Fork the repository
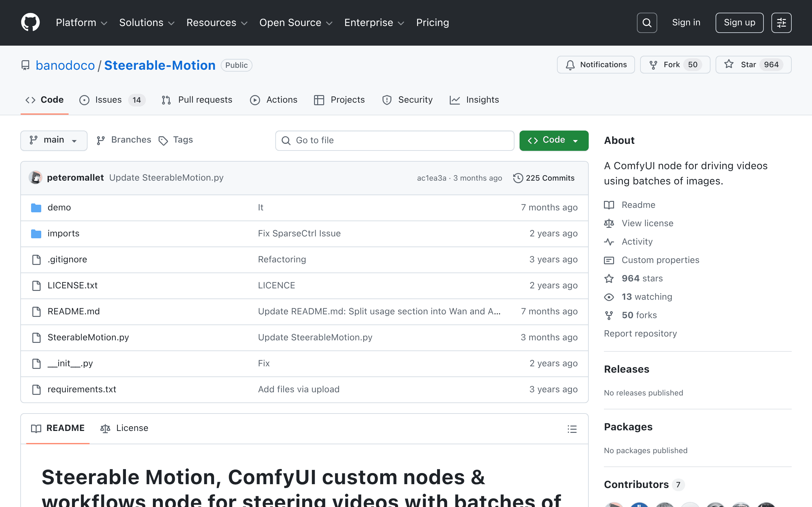This screenshot has width=812, height=507. click(675, 65)
